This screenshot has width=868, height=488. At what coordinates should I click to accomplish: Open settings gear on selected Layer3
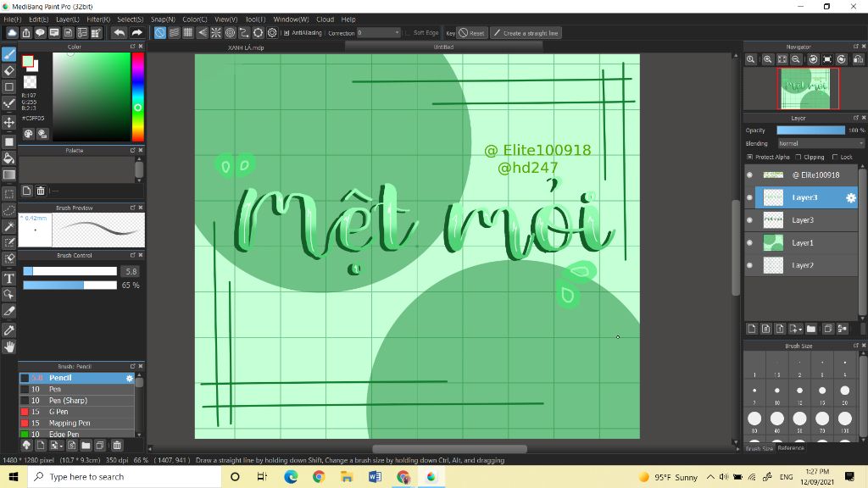click(851, 197)
